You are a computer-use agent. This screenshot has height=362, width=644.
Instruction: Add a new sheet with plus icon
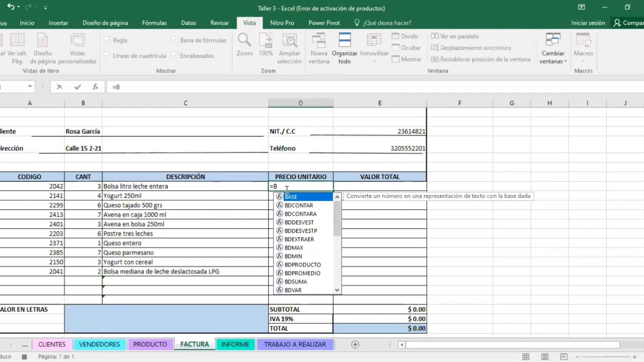click(x=355, y=344)
